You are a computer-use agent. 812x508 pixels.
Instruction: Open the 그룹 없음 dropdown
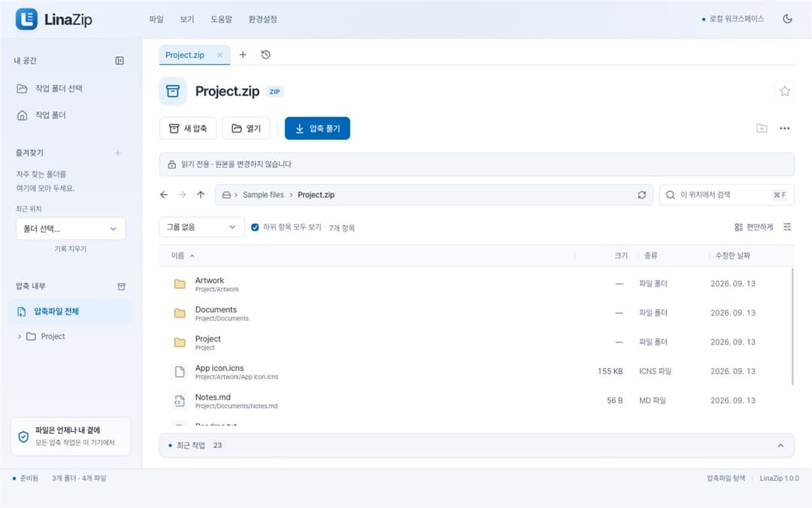click(201, 227)
